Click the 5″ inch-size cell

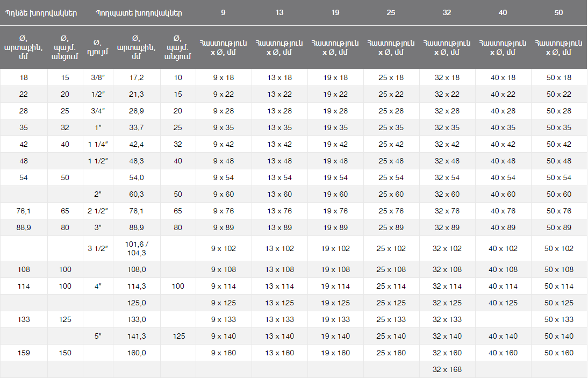[98, 336]
